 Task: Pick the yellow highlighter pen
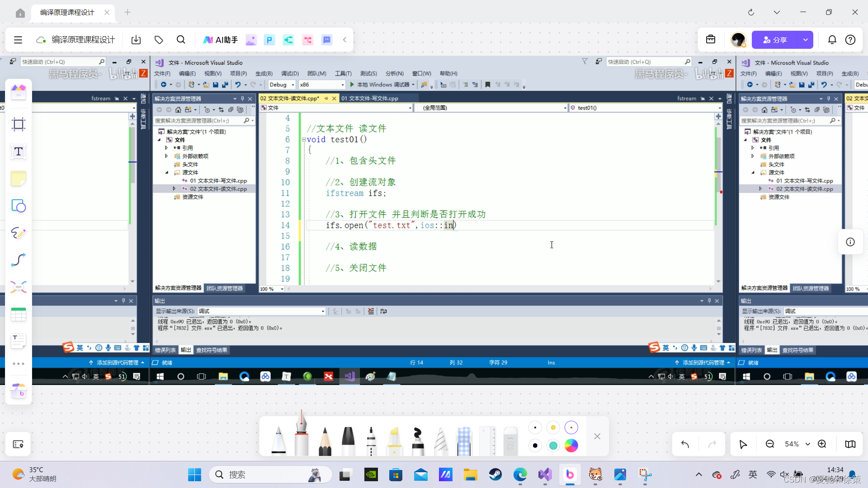coord(394,441)
